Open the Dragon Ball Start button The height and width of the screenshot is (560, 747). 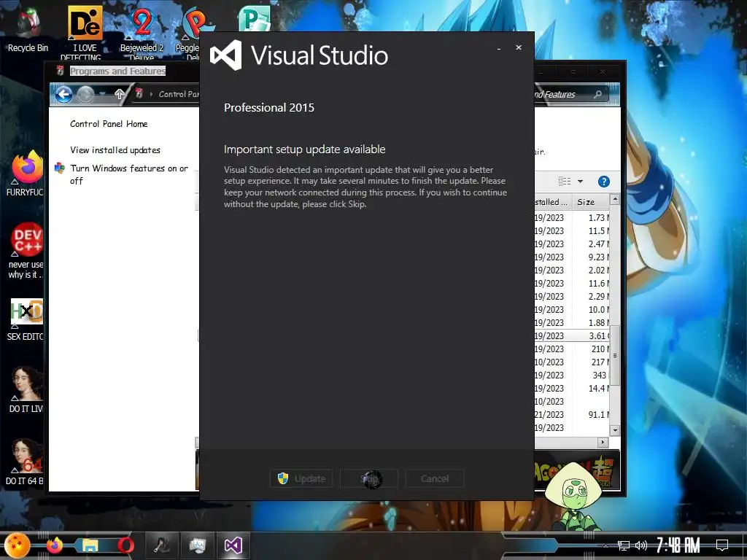(x=18, y=545)
